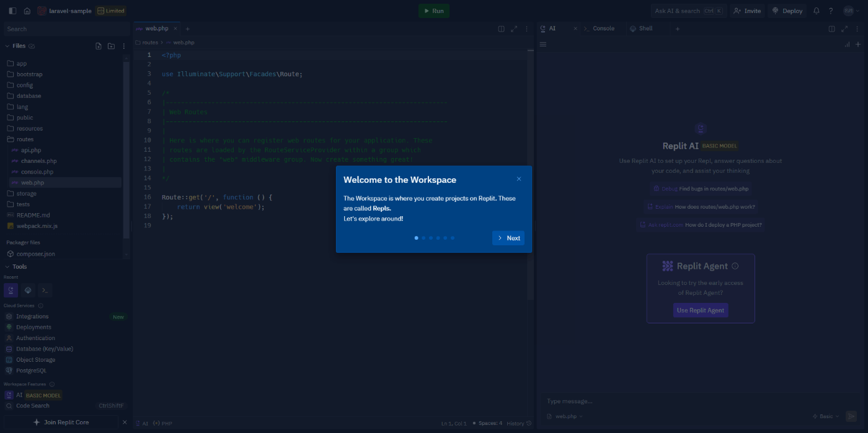Click Use Replit Agent button

point(701,310)
